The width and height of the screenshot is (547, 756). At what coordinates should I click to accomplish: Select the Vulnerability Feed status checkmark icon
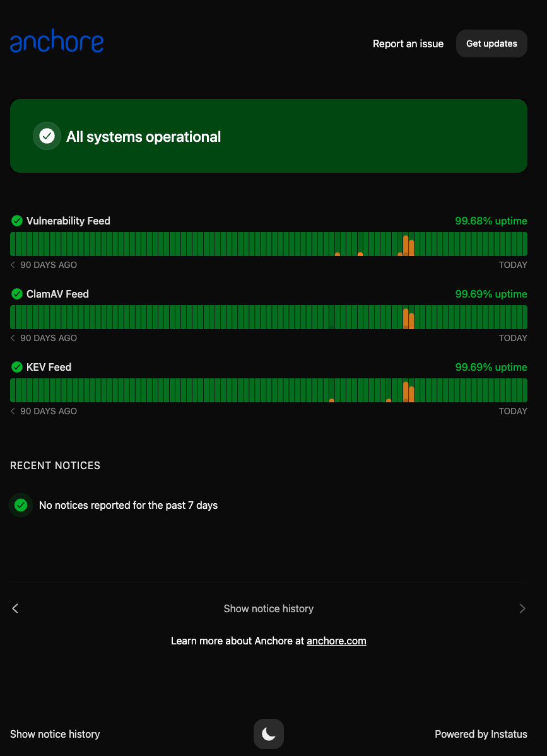[16, 221]
